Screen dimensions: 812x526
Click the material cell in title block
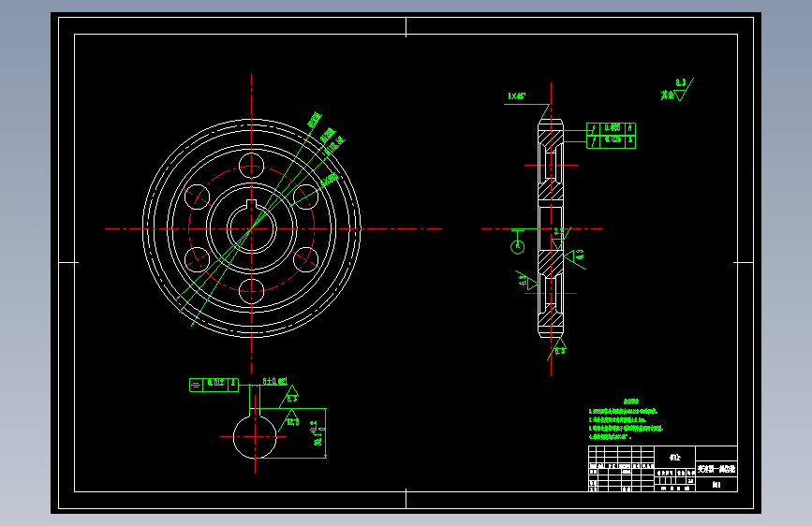(674, 457)
